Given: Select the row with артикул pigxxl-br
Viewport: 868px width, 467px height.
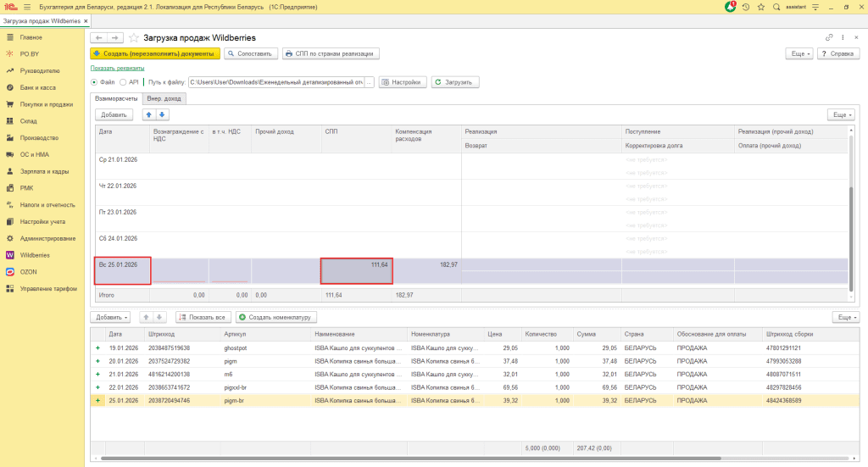Looking at the screenshot, I should [x=475, y=387].
